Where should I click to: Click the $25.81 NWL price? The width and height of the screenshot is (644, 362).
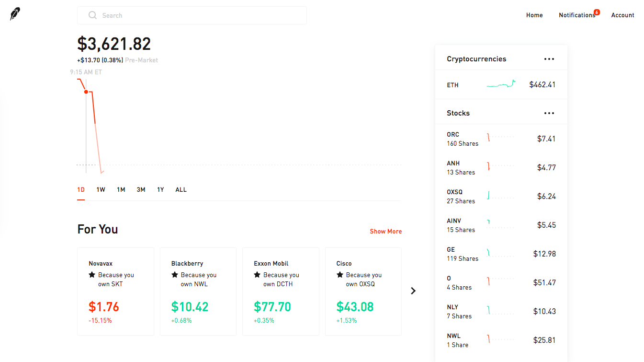pos(545,340)
